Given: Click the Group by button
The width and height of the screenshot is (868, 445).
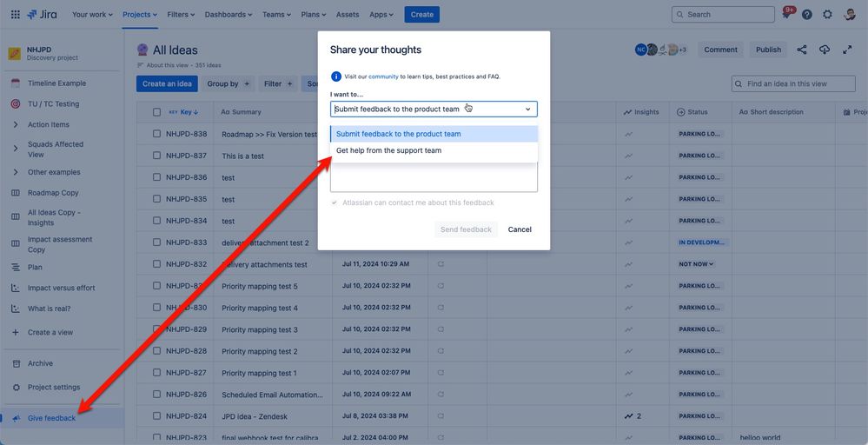Looking at the screenshot, I should tap(229, 83).
